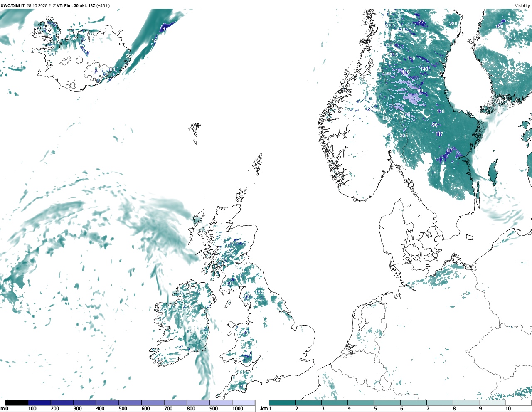The height and width of the screenshot is (412, 532).
Task: Click the '140' value in Sweden
Action: tap(424, 69)
